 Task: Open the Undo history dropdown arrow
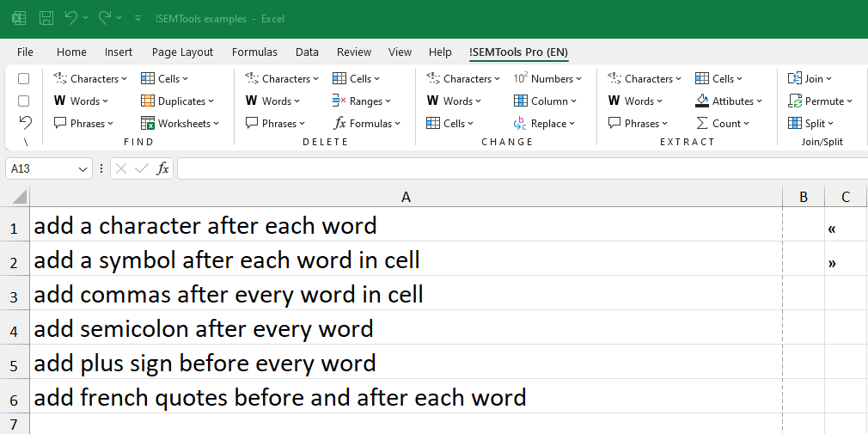tap(85, 18)
